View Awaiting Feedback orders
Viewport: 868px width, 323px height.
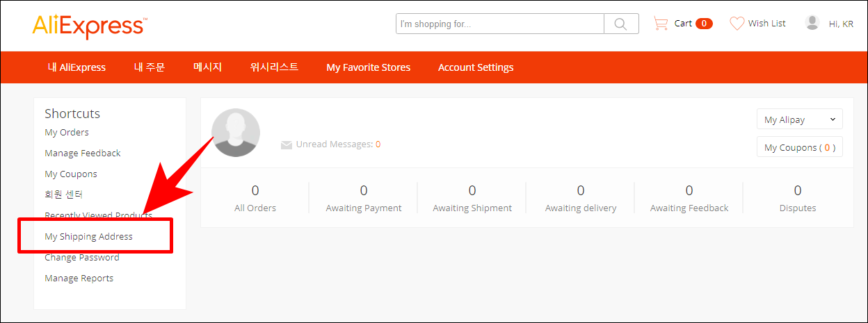pos(689,198)
